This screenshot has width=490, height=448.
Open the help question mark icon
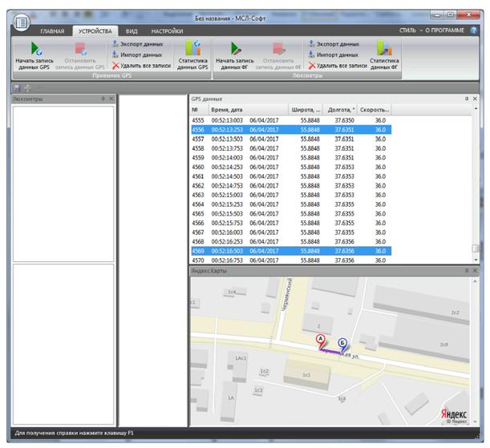pyautogui.click(x=473, y=30)
